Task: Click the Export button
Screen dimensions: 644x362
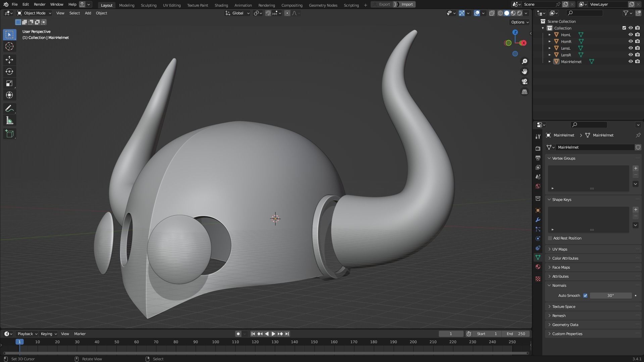Action: tap(382, 4)
